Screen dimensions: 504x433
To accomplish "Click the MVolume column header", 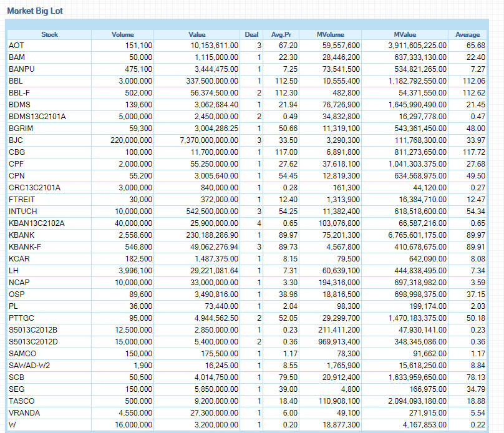I will pos(330,34).
